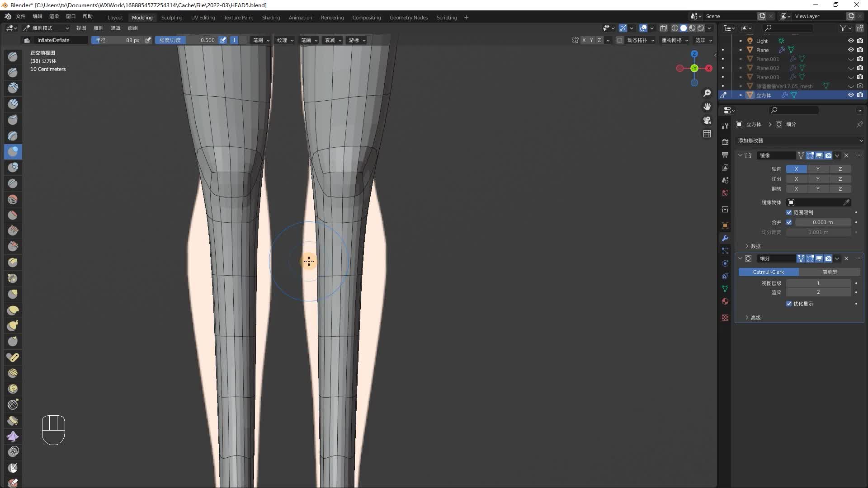
Task: Click the 强度/力度 strength slider
Action: (x=186, y=40)
